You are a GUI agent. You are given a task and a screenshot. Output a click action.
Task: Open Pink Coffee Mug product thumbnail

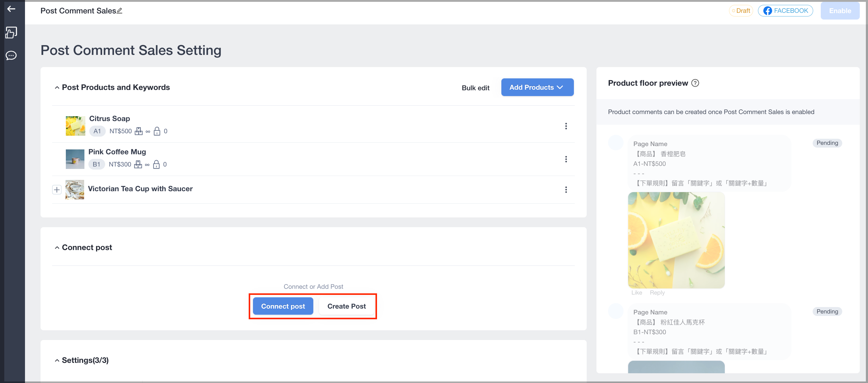(x=75, y=159)
